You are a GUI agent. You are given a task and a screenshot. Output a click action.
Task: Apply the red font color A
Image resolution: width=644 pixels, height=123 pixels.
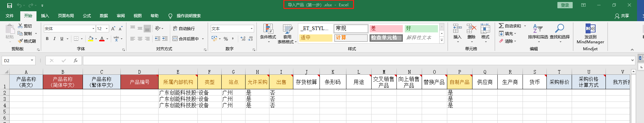[102, 39]
